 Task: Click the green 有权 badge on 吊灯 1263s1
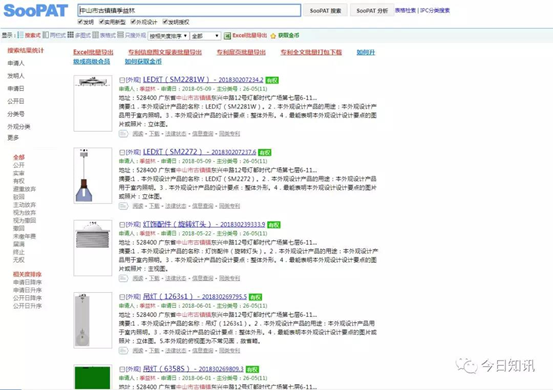click(255, 297)
